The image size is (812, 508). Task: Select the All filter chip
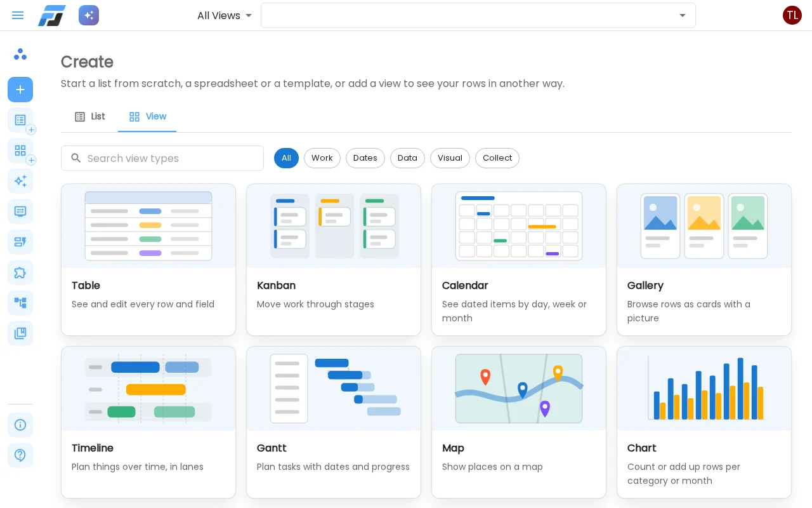[x=286, y=158]
